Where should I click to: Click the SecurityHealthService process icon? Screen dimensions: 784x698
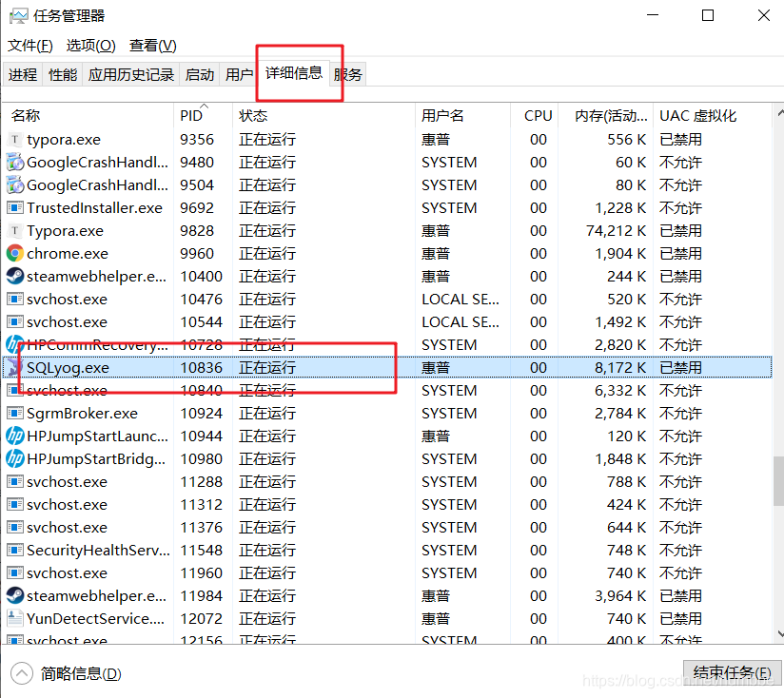15,550
